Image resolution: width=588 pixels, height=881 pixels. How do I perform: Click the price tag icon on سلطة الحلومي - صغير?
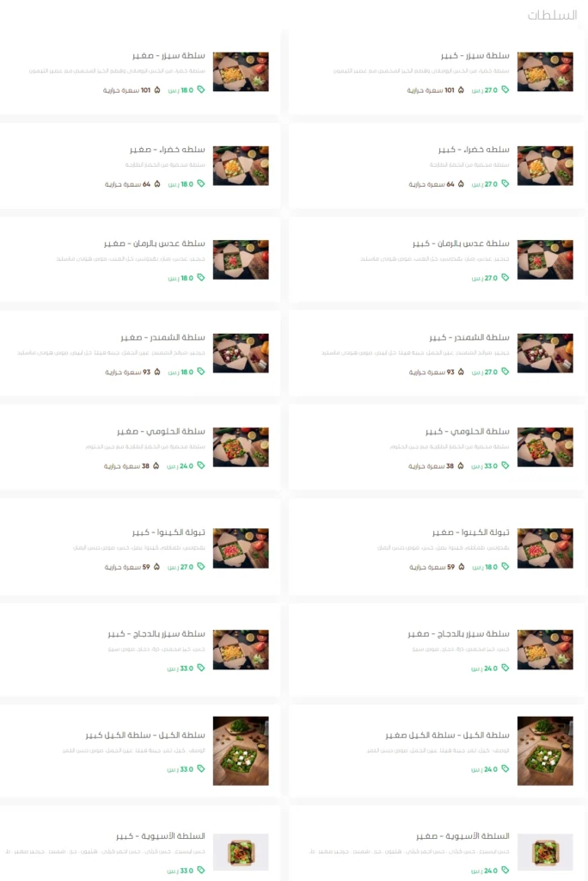click(x=200, y=465)
